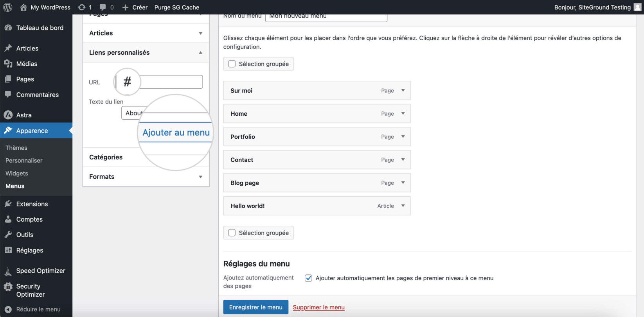Click the Catégories accordion header
The height and width of the screenshot is (317, 644).
pyautogui.click(x=146, y=157)
